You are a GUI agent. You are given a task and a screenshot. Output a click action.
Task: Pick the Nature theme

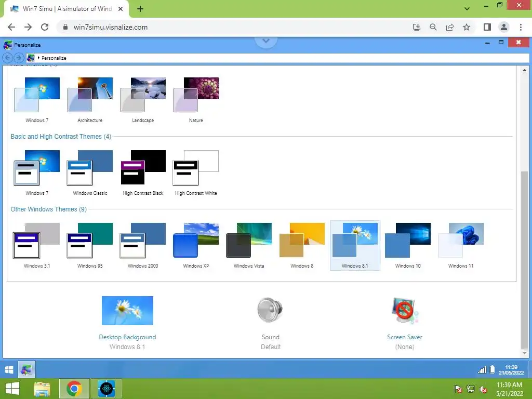pos(196,99)
